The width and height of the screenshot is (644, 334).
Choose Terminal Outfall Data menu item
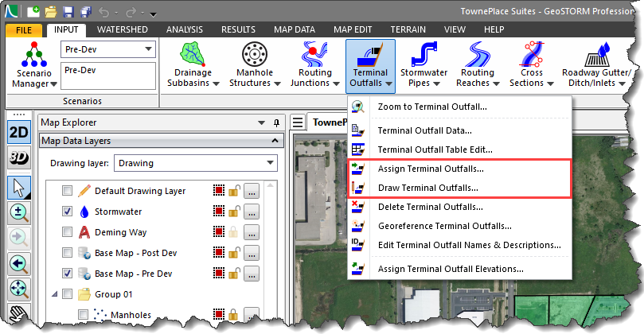[x=459, y=130]
